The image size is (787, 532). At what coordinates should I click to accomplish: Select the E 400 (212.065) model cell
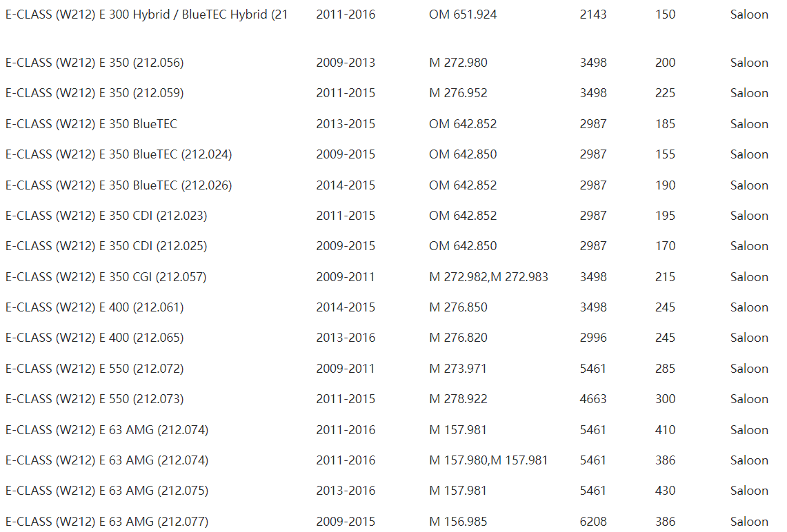94,338
